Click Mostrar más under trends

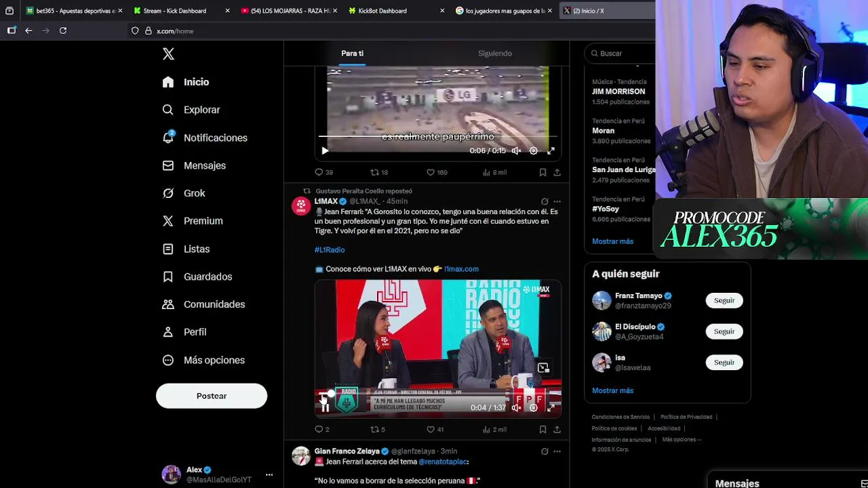(x=612, y=241)
